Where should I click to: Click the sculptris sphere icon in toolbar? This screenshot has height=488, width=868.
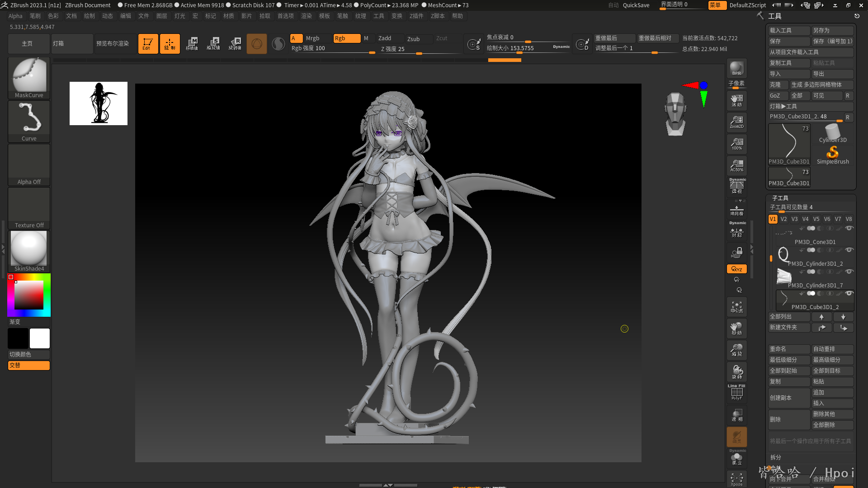278,44
